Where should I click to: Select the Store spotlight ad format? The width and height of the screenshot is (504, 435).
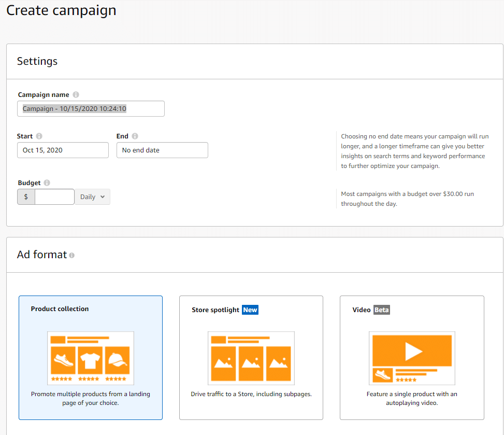(251, 357)
